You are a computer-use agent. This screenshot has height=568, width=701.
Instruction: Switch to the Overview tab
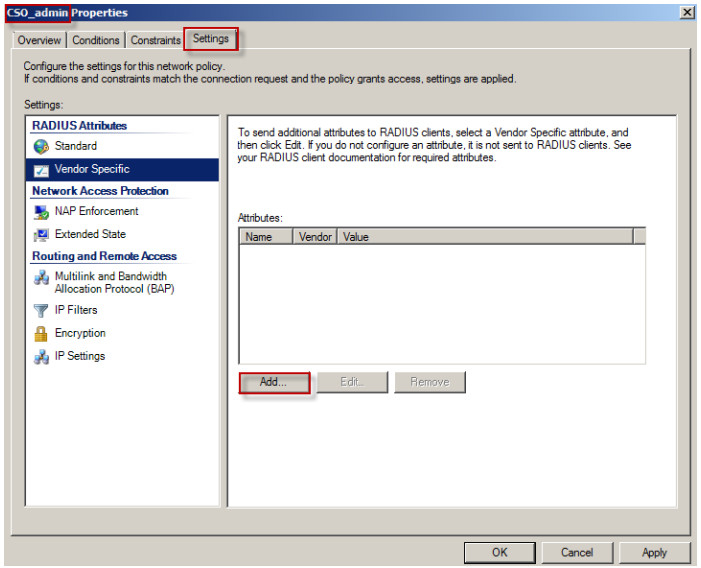pyautogui.click(x=39, y=40)
